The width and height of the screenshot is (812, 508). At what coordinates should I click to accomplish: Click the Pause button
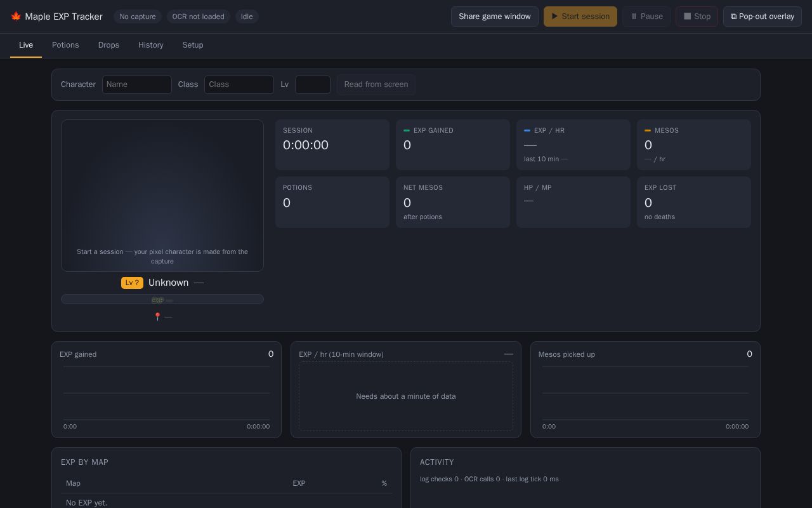(x=646, y=17)
